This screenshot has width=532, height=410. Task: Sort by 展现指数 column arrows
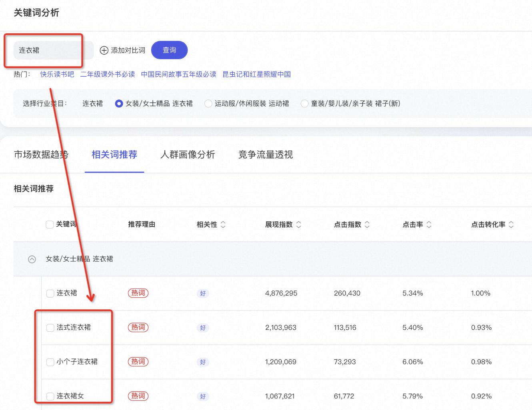point(298,225)
